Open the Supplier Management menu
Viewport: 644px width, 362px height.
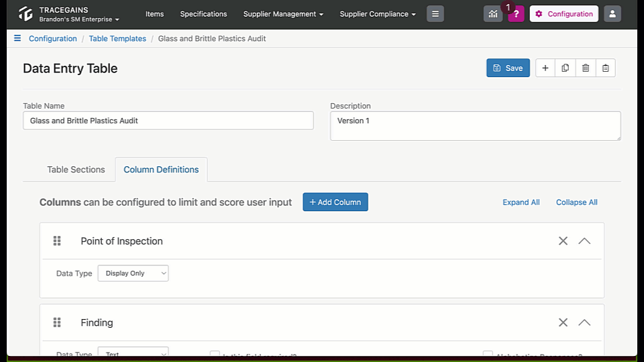point(283,14)
